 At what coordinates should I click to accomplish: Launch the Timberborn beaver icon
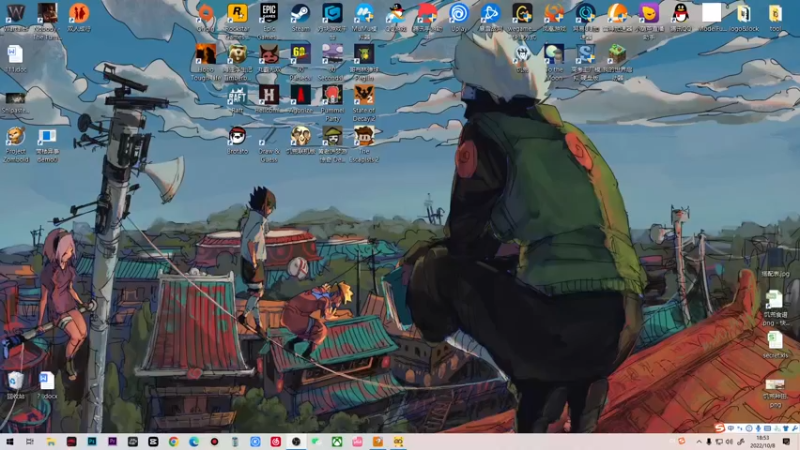click(x=237, y=54)
